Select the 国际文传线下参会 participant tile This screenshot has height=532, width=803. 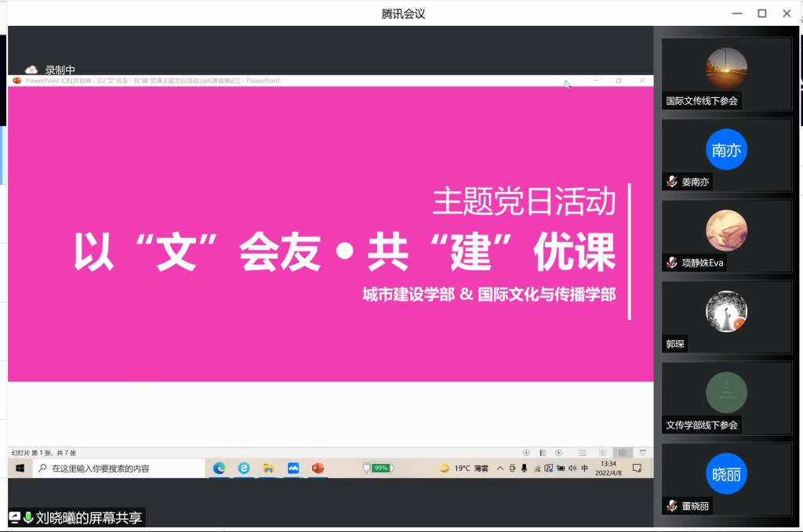(x=726, y=74)
